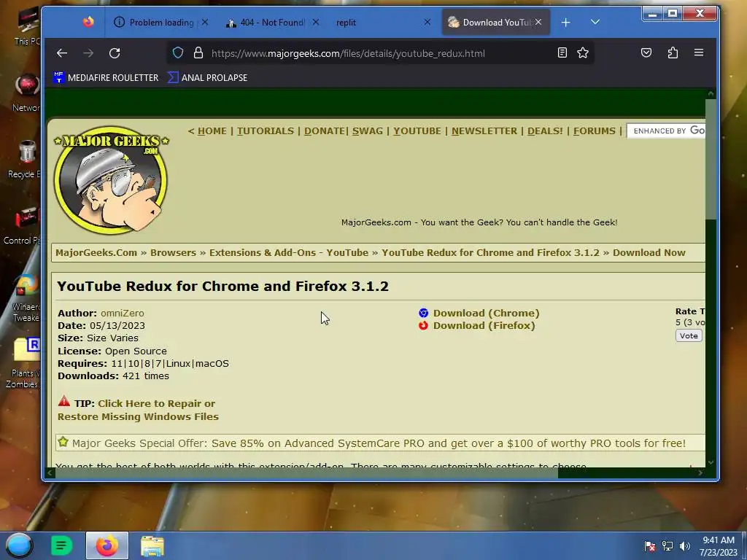Click the Firefox taskbar button
Image resolution: width=747 pixels, height=560 pixels.
tap(107, 545)
